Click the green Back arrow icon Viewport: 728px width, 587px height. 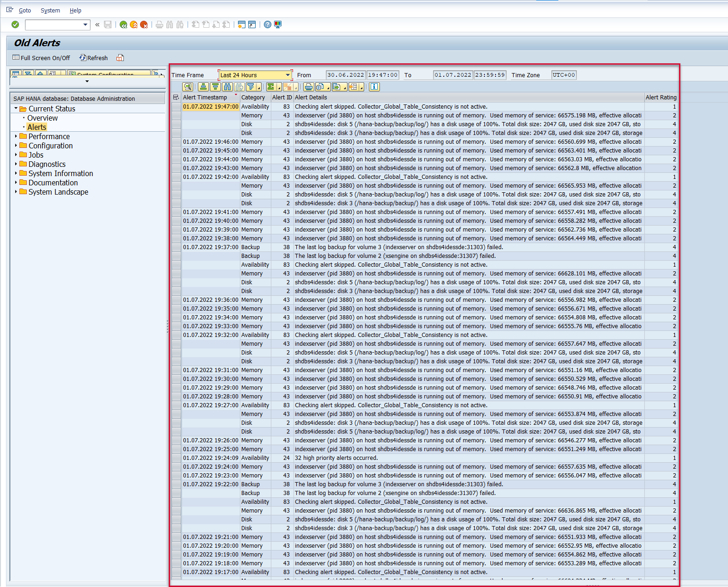pyautogui.click(x=123, y=25)
